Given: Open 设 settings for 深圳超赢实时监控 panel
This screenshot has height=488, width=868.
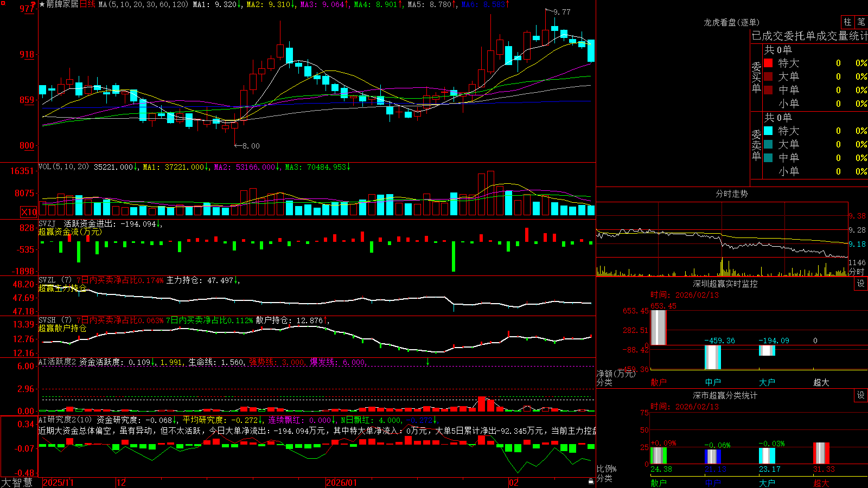Looking at the screenshot, I should click(861, 284).
